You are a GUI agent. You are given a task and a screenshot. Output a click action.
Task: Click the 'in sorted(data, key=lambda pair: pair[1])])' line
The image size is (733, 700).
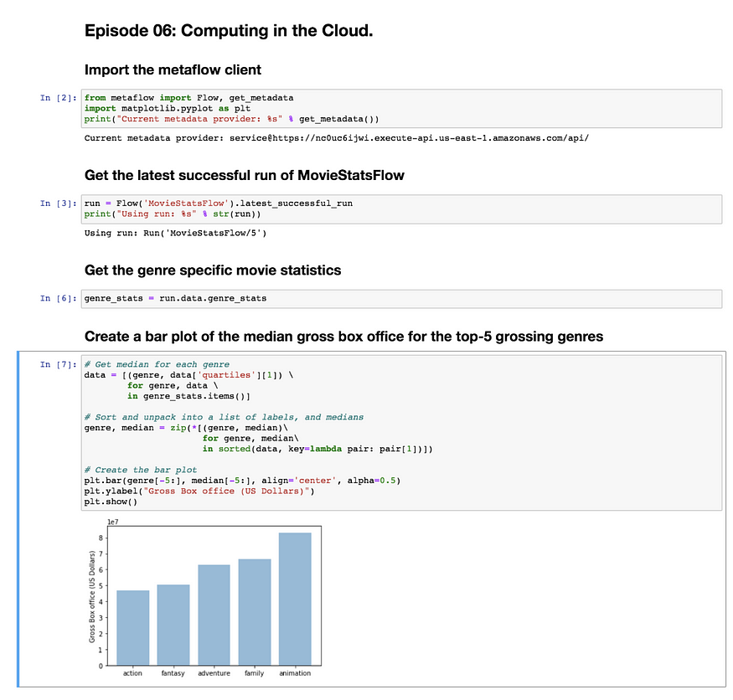tap(317, 449)
